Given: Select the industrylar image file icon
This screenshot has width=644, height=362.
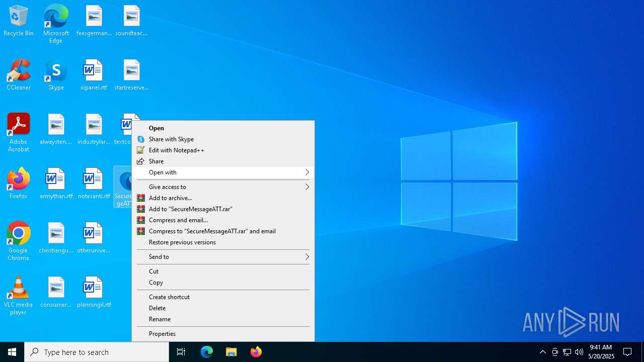Looking at the screenshot, I should click(x=94, y=130).
